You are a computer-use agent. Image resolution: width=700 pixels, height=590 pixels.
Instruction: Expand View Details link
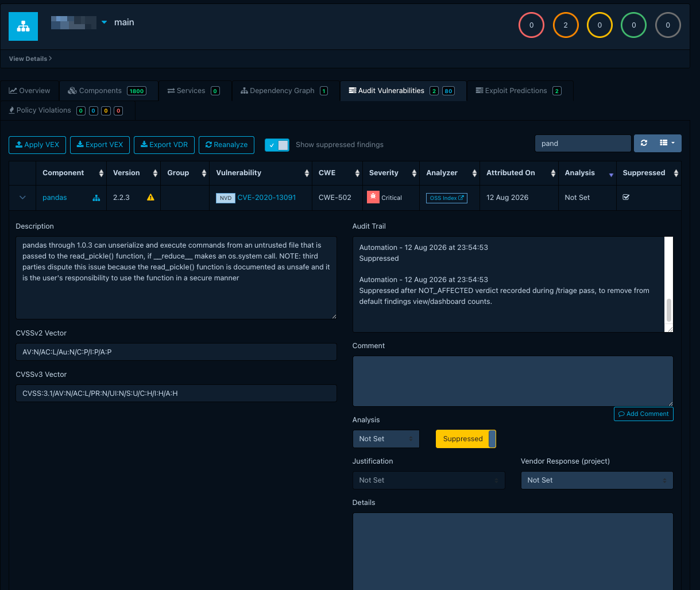[30, 59]
